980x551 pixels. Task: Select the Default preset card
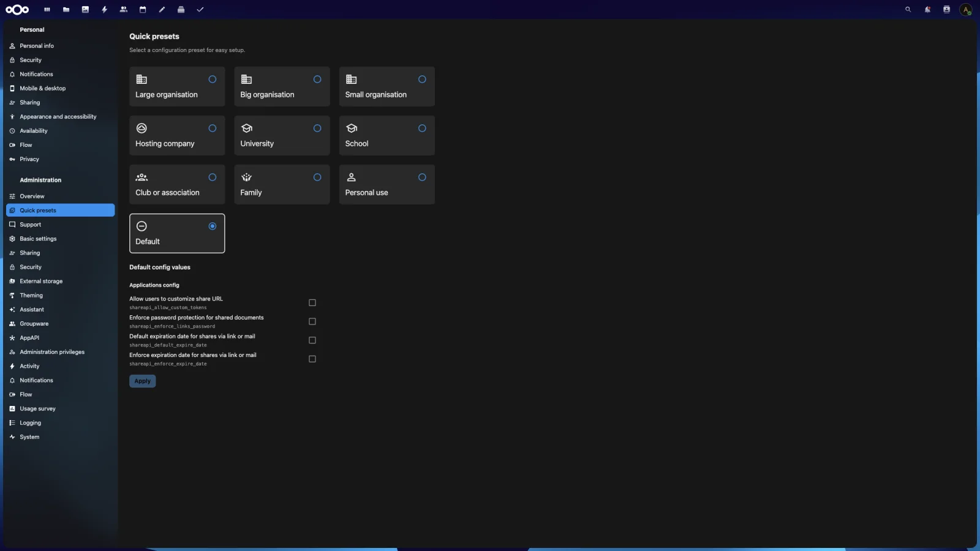pos(177,233)
